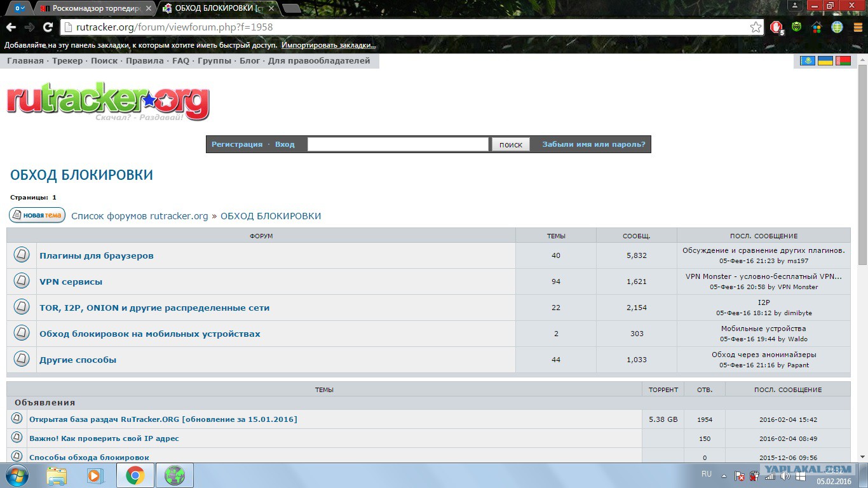The width and height of the screenshot is (868, 488).
Task: Open the FAQ menu item
Action: 181,61
